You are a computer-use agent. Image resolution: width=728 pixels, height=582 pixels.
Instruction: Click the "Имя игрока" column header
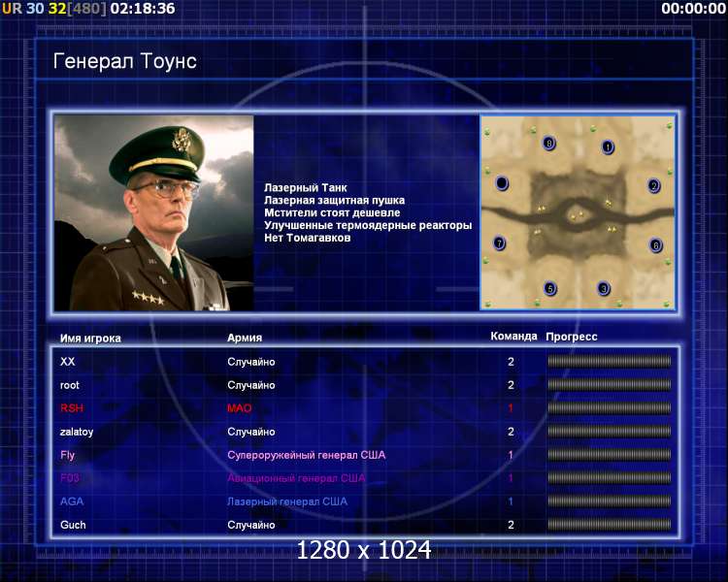(90, 338)
